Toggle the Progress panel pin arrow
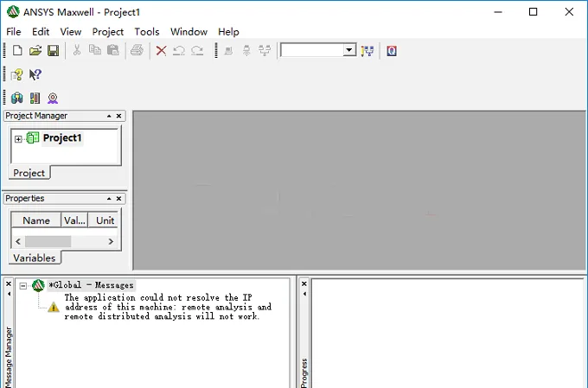 click(304, 294)
